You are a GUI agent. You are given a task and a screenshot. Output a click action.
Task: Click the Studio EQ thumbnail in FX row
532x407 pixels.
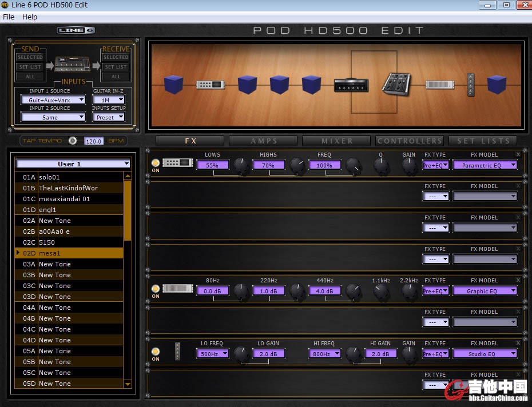point(177,351)
